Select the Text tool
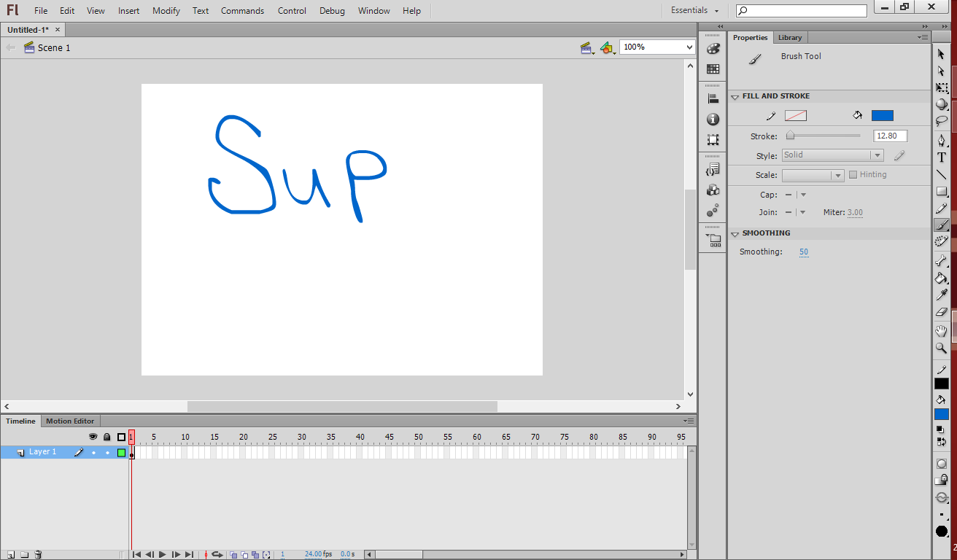957x560 pixels. click(x=942, y=157)
